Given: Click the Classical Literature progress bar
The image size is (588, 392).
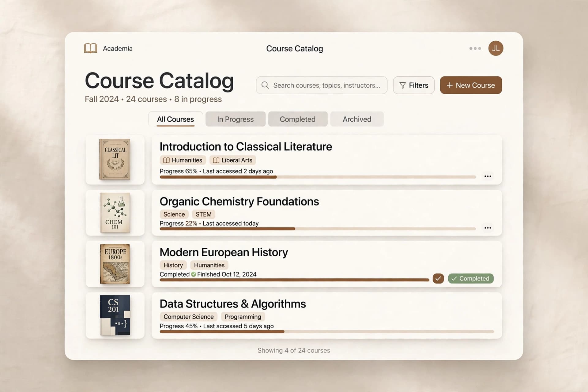Looking at the screenshot, I should tap(318, 177).
